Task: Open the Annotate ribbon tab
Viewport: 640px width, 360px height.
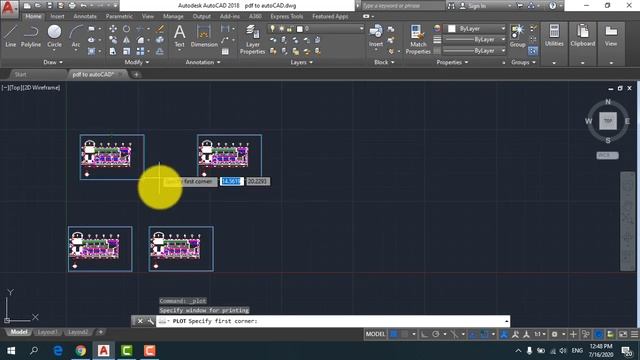Action: [85, 16]
